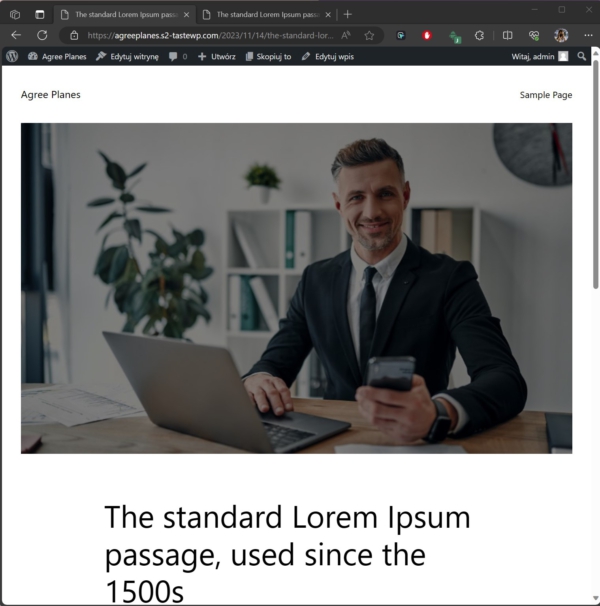Open browser Settings and more ellipsis
Image resolution: width=600 pixels, height=606 pixels.
coord(588,35)
